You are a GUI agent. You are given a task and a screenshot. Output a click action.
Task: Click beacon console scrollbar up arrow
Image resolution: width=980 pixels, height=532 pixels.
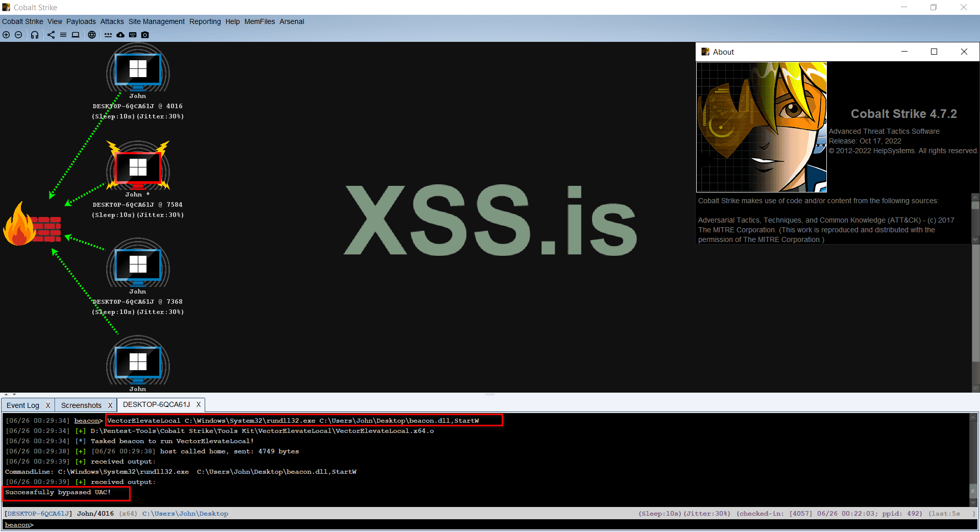pyautogui.click(x=973, y=417)
